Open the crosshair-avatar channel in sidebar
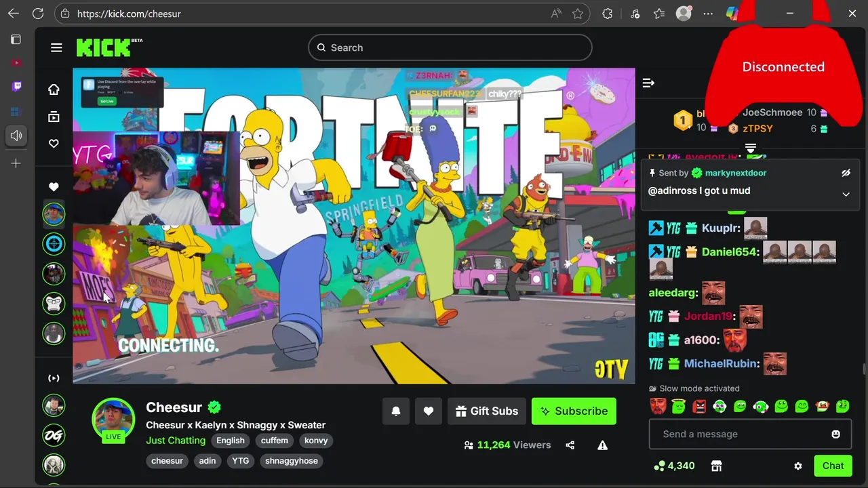The image size is (868, 488). click(x=54, y=243)
